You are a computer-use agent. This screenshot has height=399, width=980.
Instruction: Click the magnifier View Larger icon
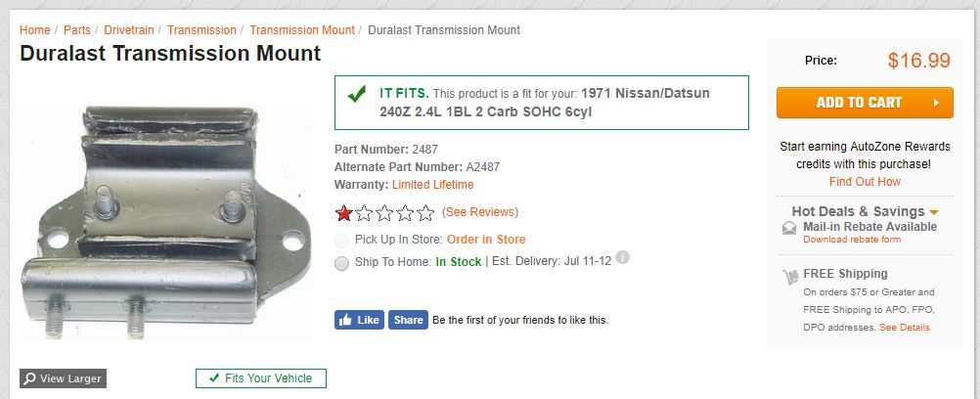30,378
